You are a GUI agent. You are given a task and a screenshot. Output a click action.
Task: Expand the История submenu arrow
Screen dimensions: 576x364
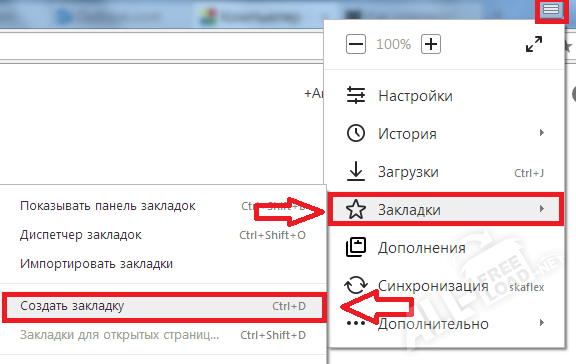click(541, 133)
